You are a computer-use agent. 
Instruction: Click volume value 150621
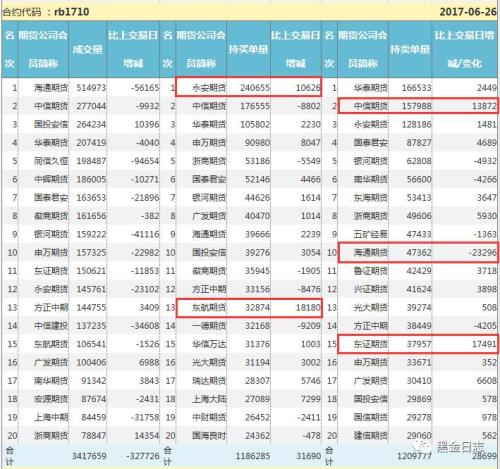(x=91, y=271)
